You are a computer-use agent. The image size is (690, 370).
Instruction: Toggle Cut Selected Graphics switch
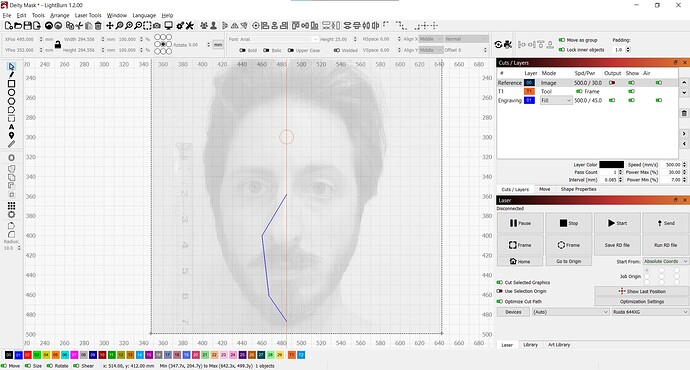pos(499,282)
